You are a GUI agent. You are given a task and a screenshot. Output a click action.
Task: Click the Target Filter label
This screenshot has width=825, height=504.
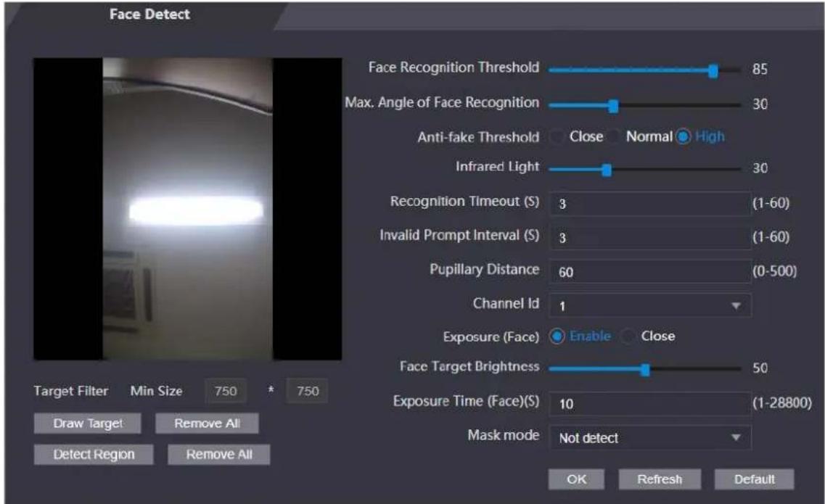70,391
